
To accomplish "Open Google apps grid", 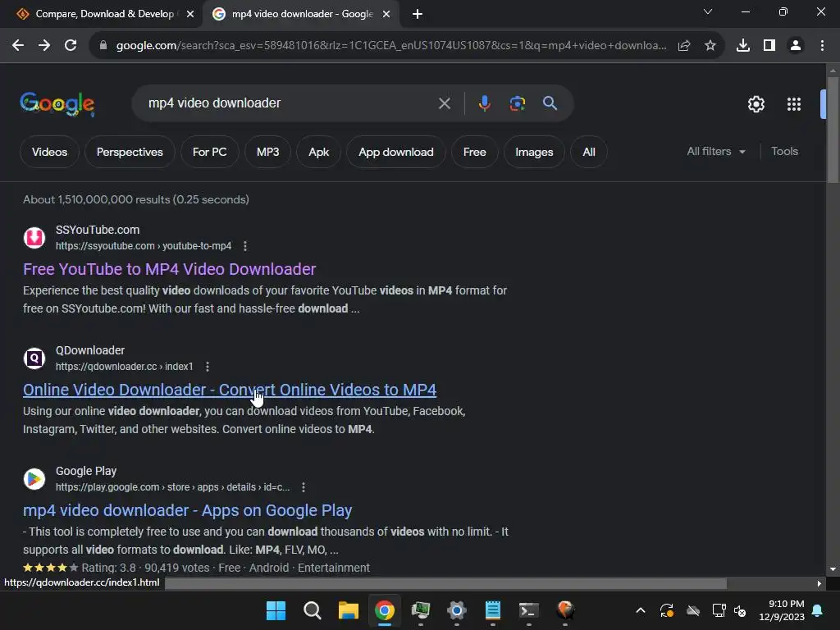I will pos(794,104).
